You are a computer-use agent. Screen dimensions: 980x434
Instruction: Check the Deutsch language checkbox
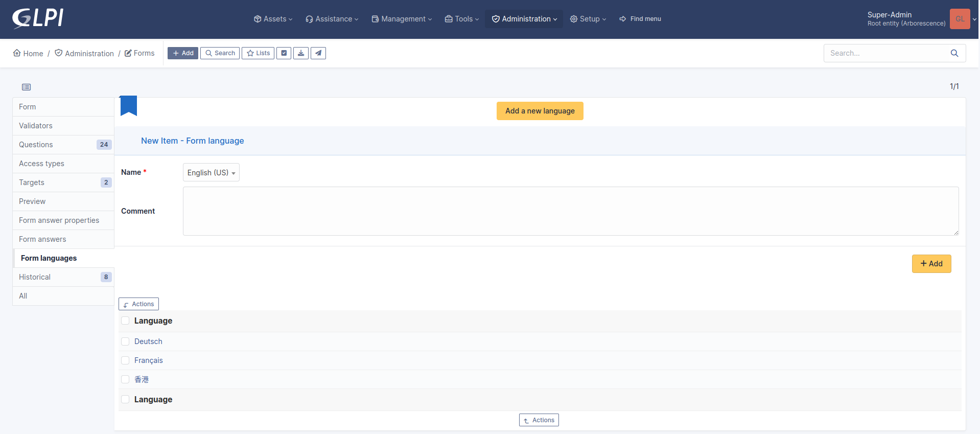[x=125, y=341]
